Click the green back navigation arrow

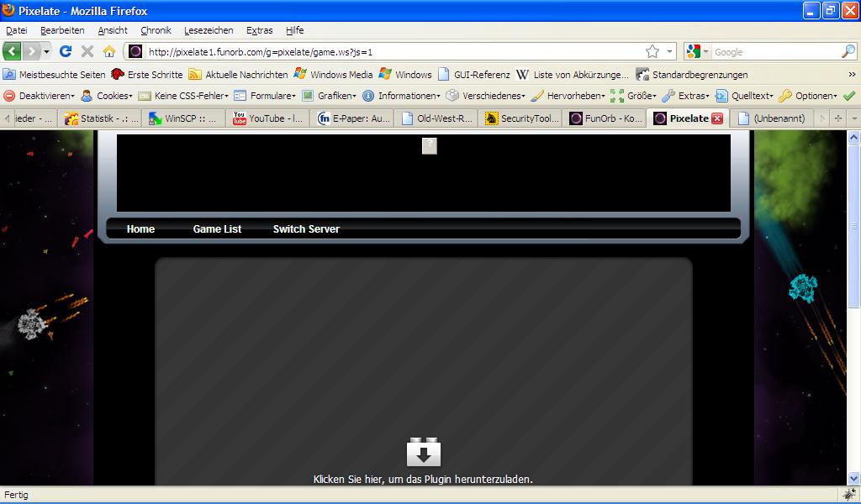[x=12, y=51]
